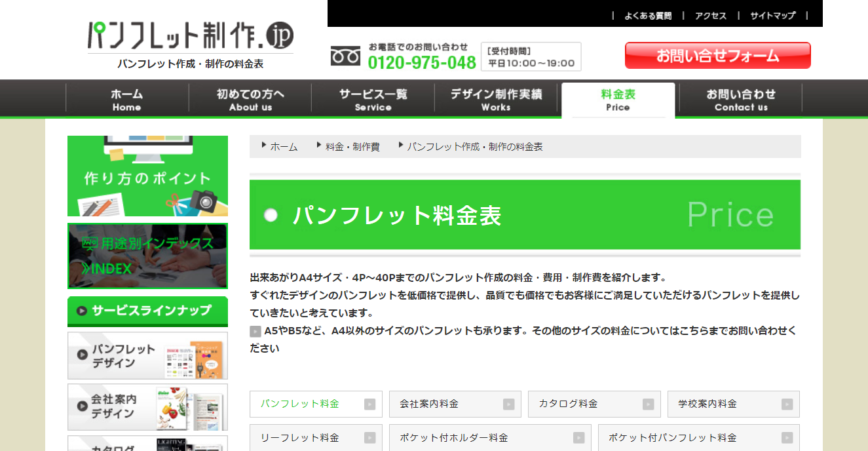Click the red お問い合せフォーム button
The width and height of the screenshot is (868, 451).
coord(718,56)
